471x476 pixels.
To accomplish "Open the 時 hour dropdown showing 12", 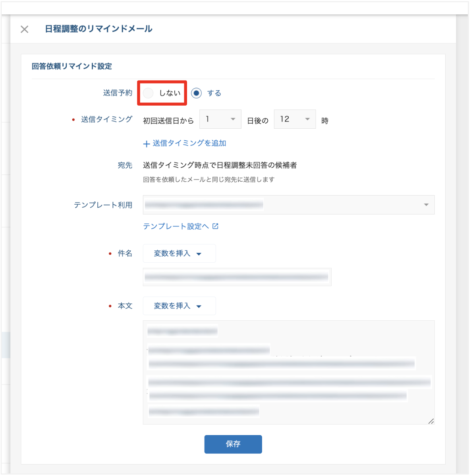I will click(295, 119).
